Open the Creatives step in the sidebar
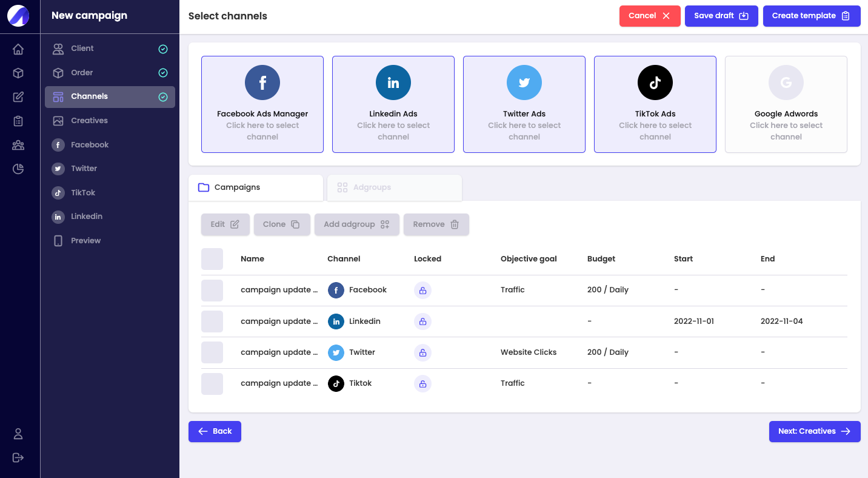 coord(110,121)
